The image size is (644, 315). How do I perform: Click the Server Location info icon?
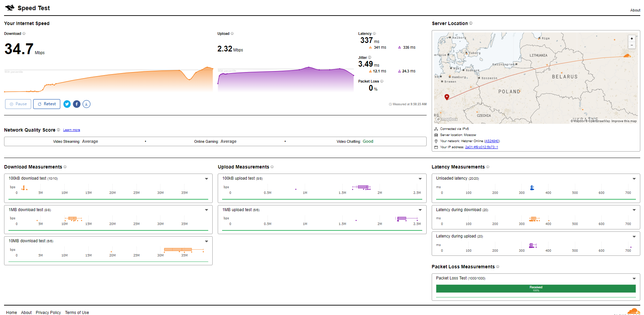click(x=471, y=23)
